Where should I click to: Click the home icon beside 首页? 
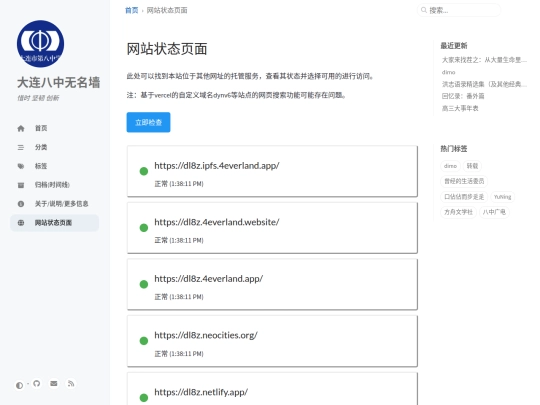click(x=21, y=128)
